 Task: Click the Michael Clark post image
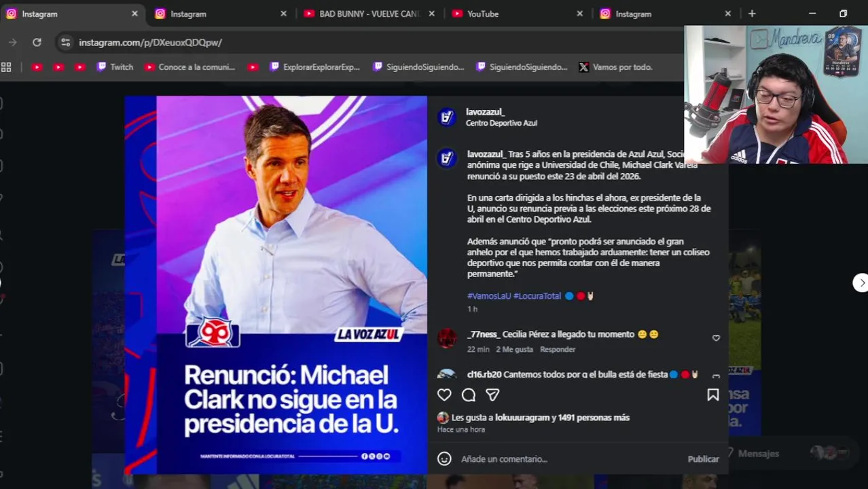(x=276, y=285)
